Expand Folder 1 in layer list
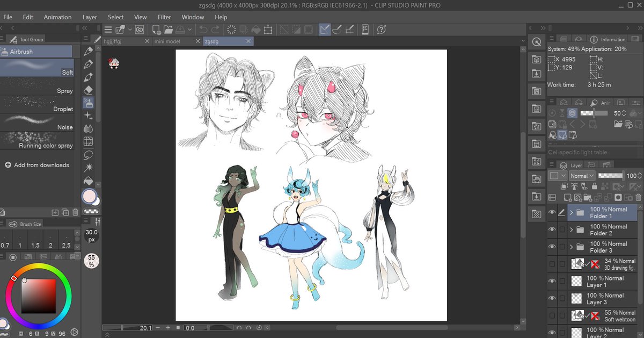This screenshot has width=644, height=338. [571, 213]
